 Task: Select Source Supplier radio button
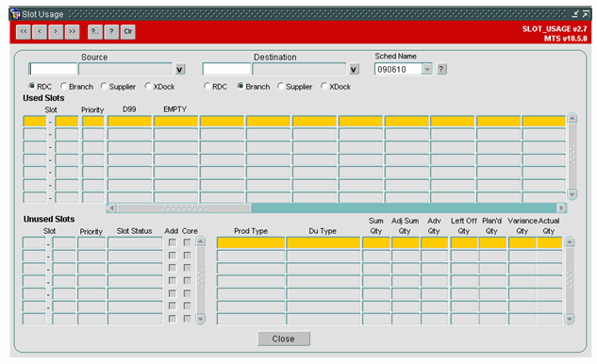click(104, 86)
